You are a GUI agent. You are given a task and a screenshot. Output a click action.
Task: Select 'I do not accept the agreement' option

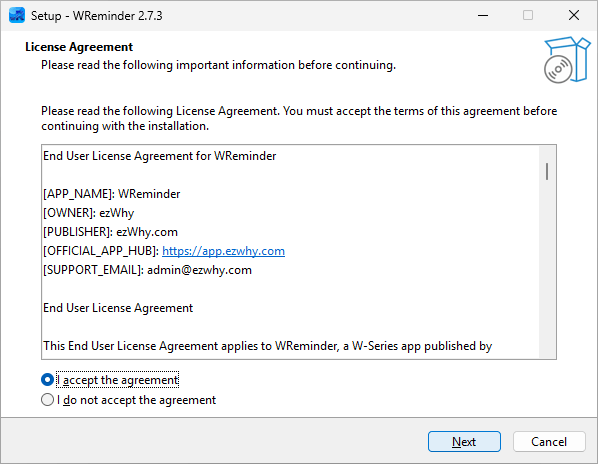click(x=47, y=400)
